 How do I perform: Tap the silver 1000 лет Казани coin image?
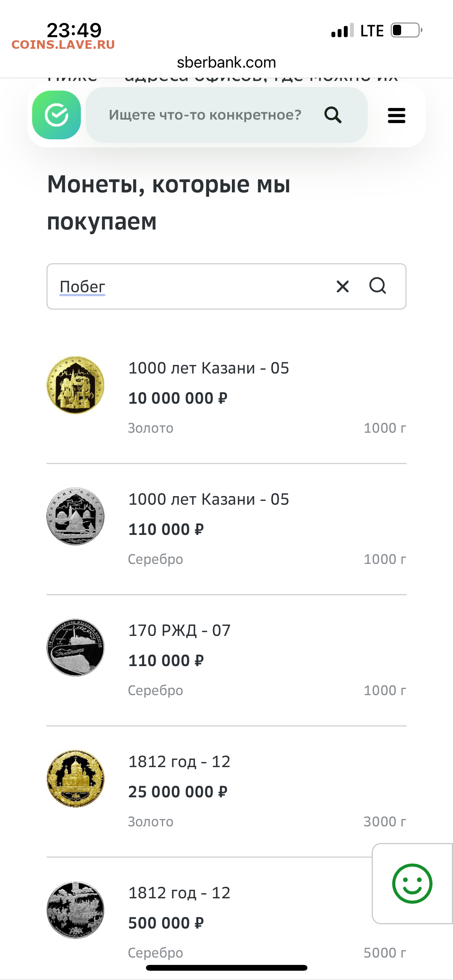click(75, 516)
